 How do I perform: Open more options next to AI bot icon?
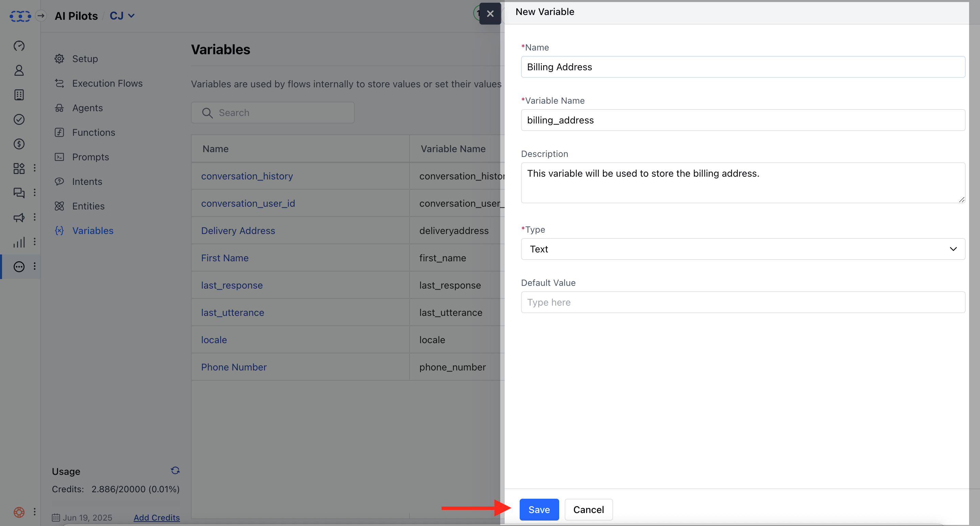coord(35,266)
